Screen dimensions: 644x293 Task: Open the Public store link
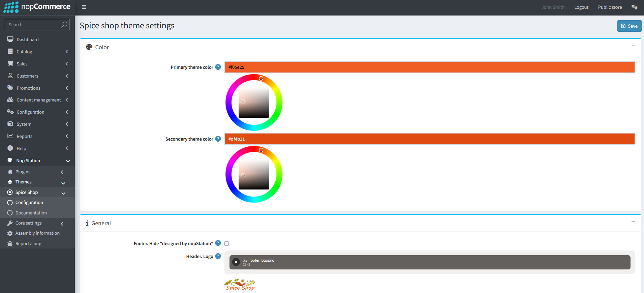click(610, 7)
